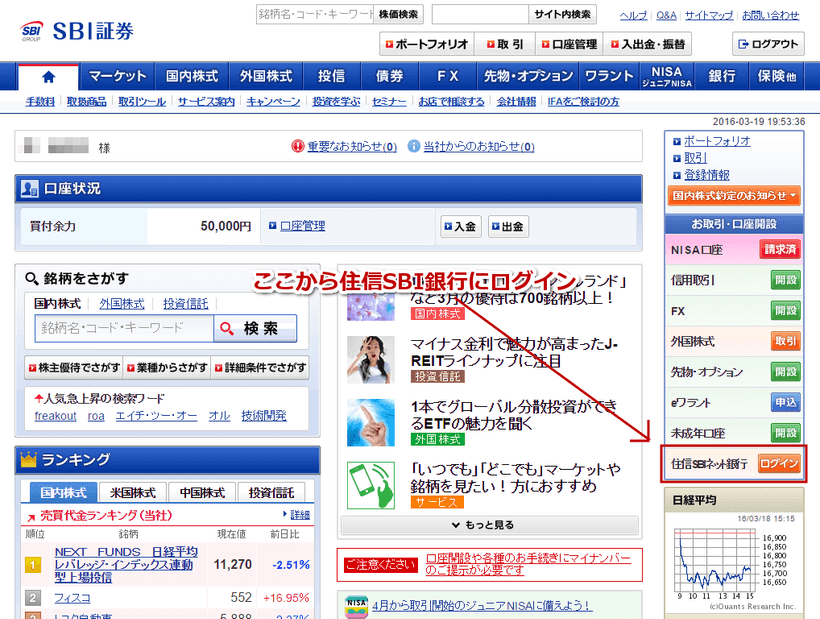The width and height of the screenshot is (820, 619).
Task: Expand もっと見る to show more news items
Action: click(x=485, y=527)
